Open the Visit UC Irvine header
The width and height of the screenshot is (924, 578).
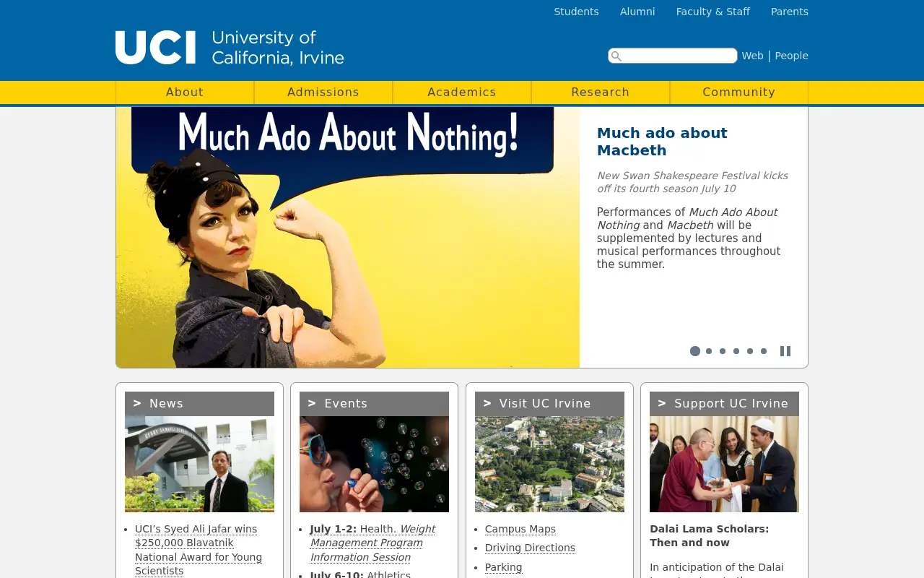point(549,404)
